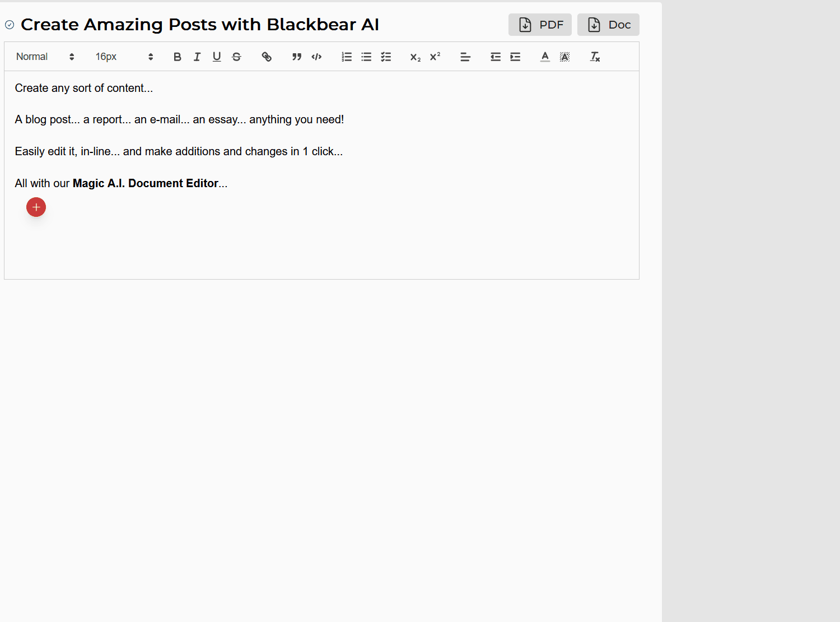
Task: Open the text color picker
Action: click(545, 57)
